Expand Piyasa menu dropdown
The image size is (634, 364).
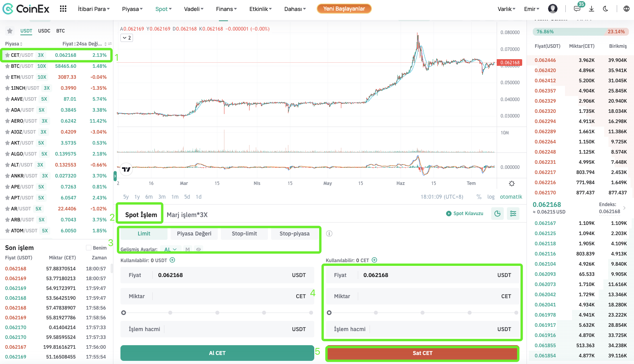tap(132, 9)
